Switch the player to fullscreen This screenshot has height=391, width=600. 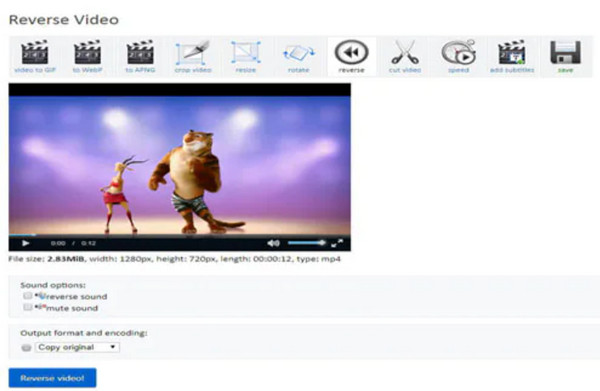pos(337,243)
